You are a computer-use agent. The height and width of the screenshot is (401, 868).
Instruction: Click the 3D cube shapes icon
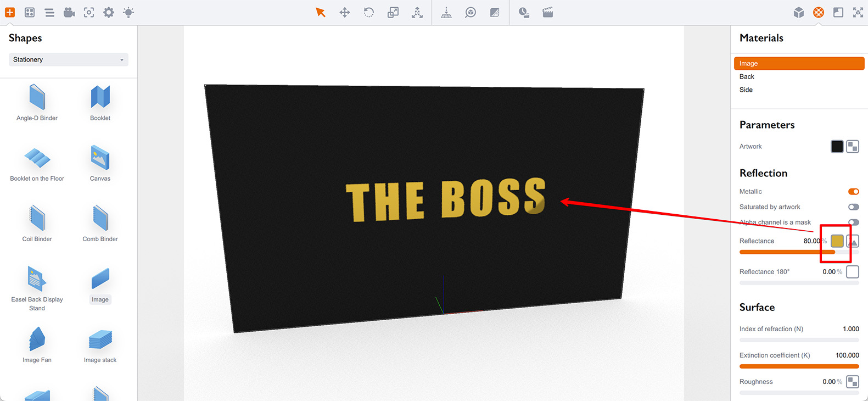click(x=799, y=12)
